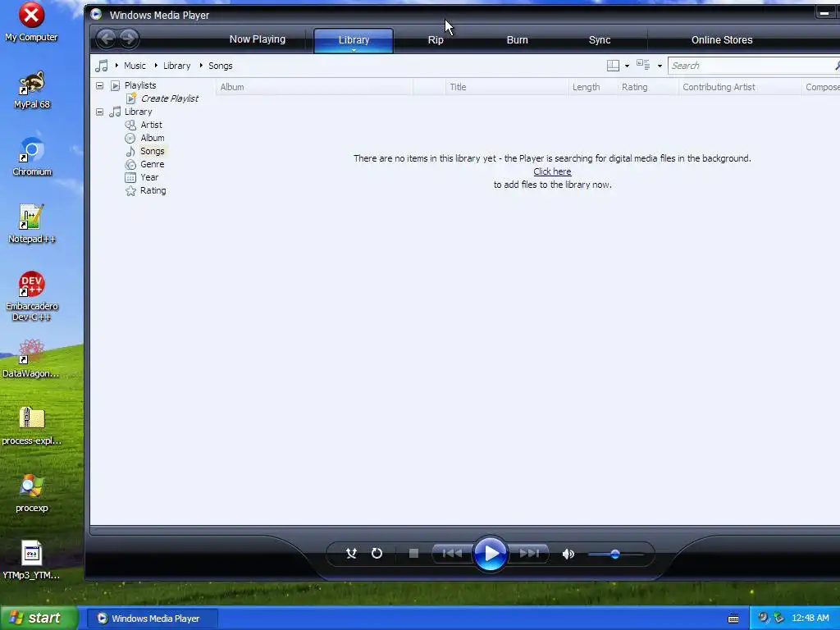Click the Windows Media Player title icon
The image size is (840, 630).
pos(97,15)
